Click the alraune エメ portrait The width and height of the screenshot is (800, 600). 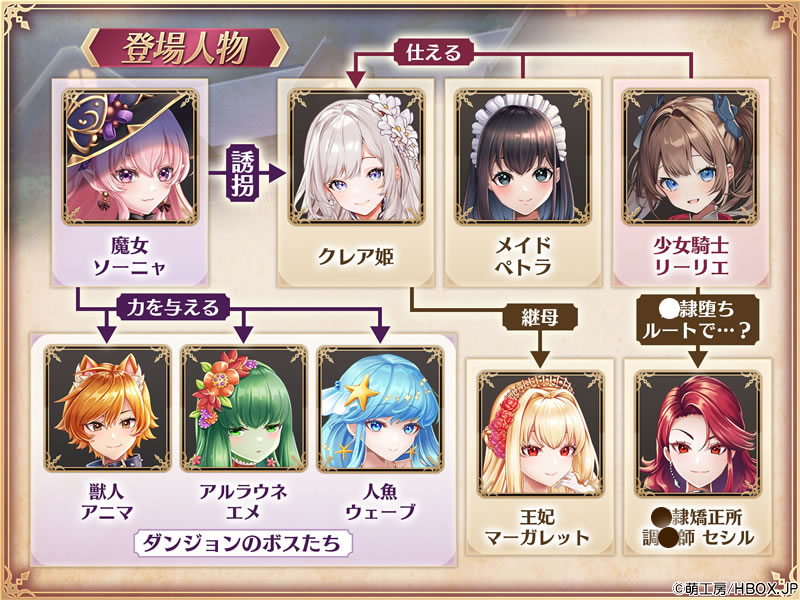pos(244,408)
